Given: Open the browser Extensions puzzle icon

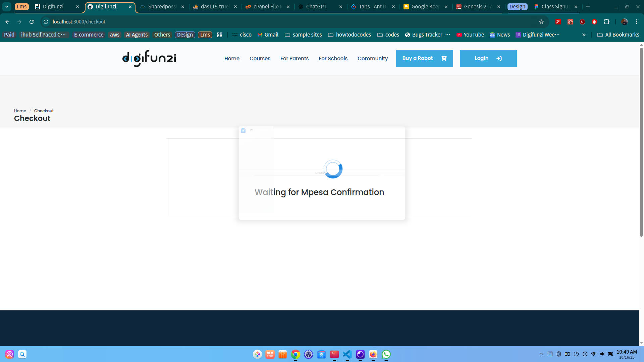Looking at the screenshot, I should click(x=606, y=22).
